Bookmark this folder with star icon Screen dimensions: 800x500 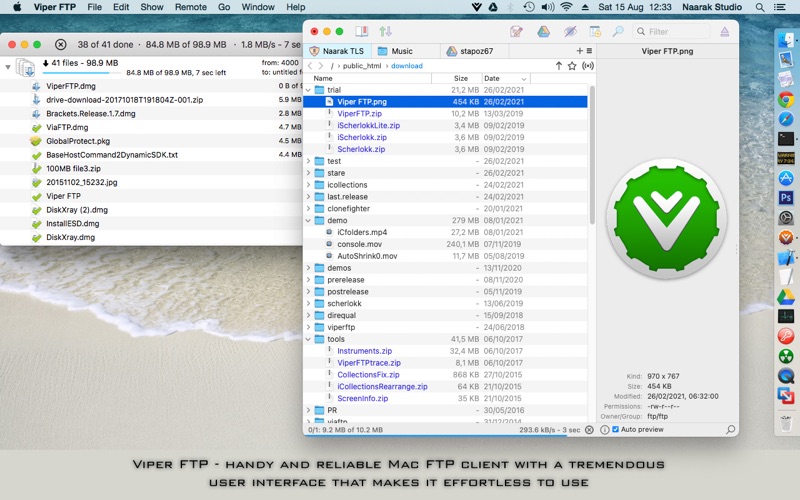[x=572, y=66]
